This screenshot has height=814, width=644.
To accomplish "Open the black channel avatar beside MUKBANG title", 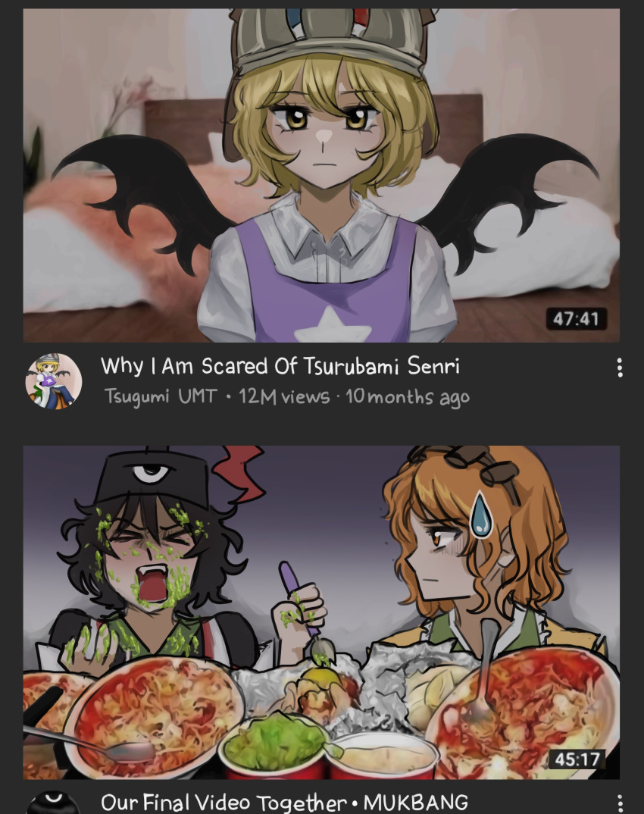I will [54, 803].
